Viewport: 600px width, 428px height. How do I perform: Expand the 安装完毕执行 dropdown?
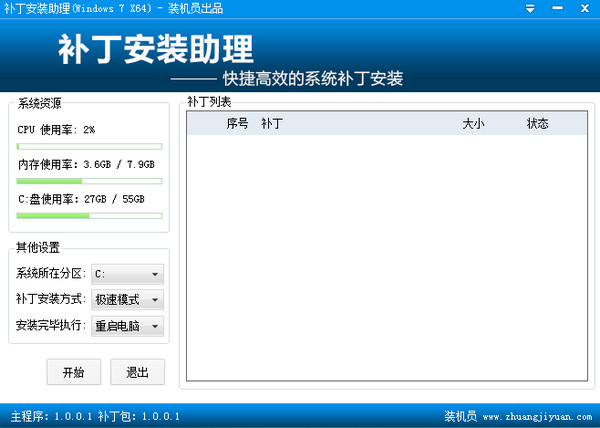127,326
